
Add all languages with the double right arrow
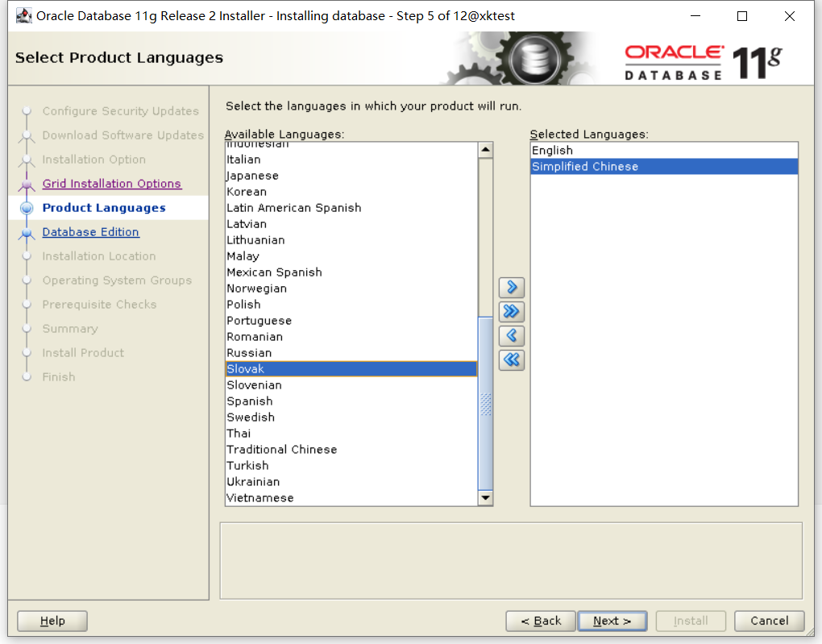[512, 311]
